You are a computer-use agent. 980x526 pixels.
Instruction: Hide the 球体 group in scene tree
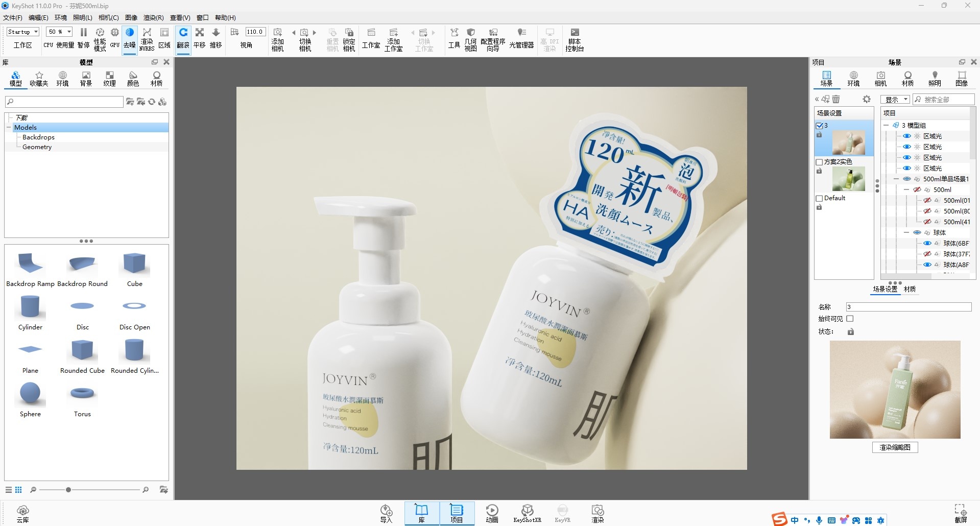click(x=917, y=233)
